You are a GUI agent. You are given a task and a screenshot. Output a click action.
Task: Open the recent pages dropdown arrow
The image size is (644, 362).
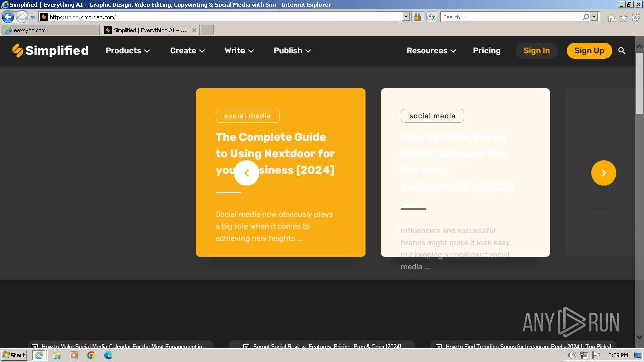click(33, 17)
